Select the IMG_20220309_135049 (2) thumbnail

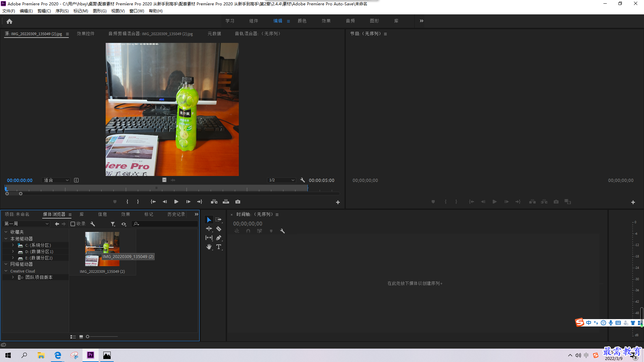tap(102, 249)
